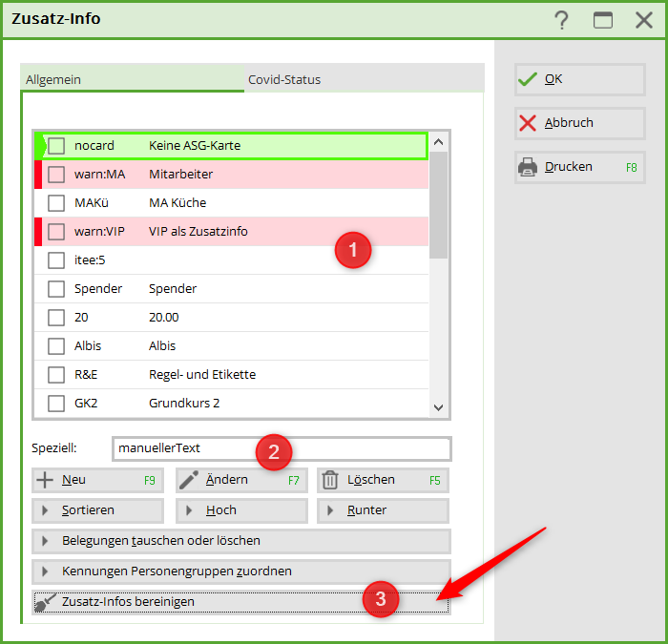The image size is (668, 644).
Task: Expand the Sortieren options
Action: point(97,510)
